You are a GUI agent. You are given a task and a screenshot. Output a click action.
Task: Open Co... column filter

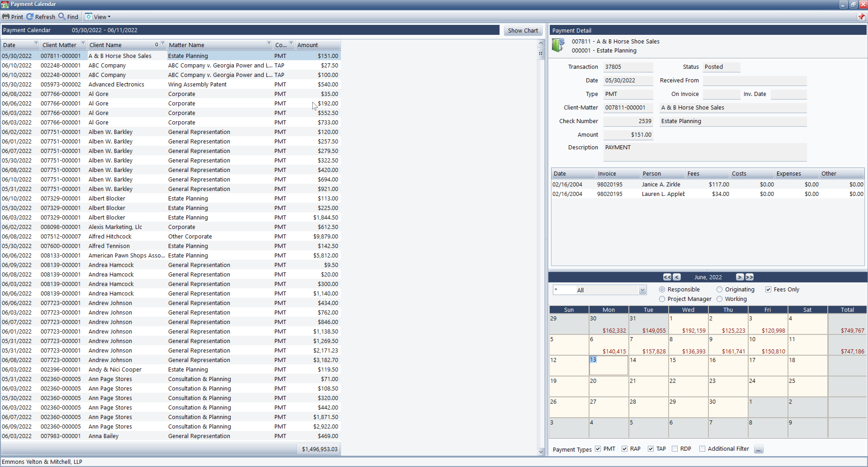(x=291, y=43)
